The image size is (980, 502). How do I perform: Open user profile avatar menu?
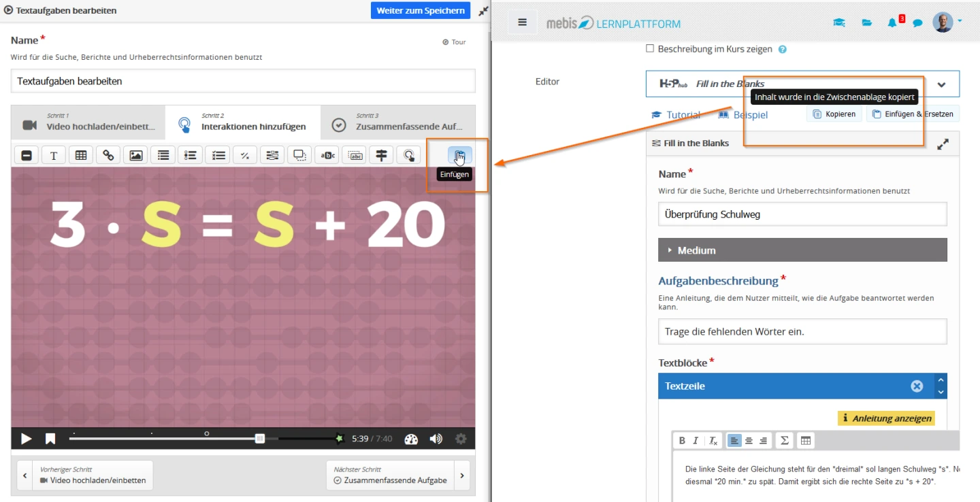(x=947, y=22)
